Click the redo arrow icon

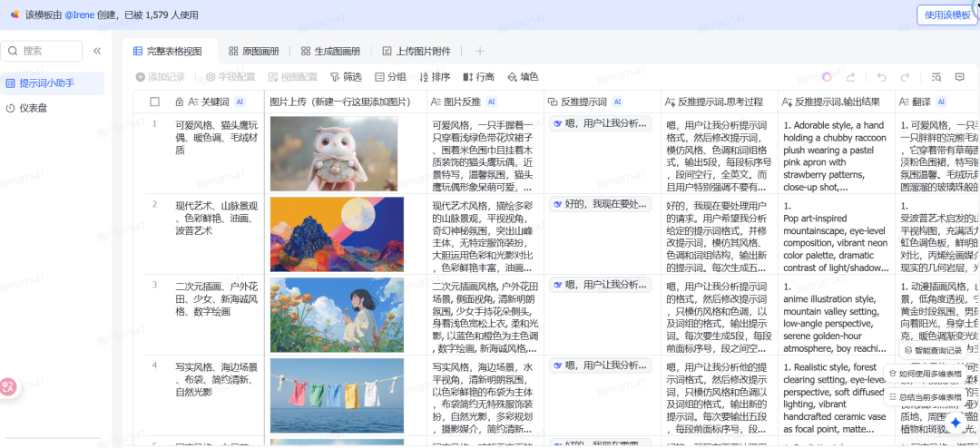905,77
